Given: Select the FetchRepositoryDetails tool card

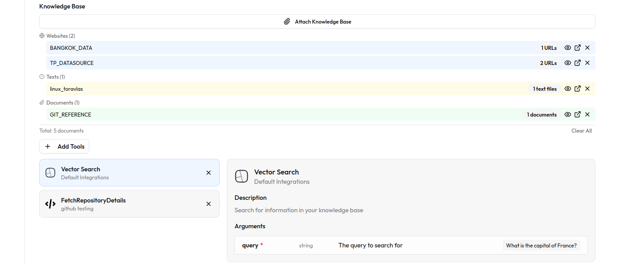Looking at the screenshot, I should point(125,204).
